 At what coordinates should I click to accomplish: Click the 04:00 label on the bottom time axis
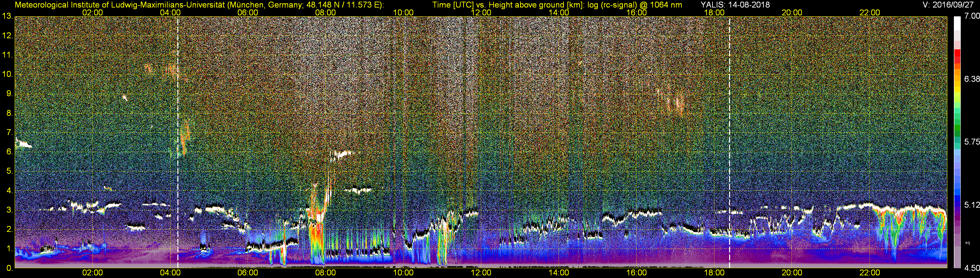pos(170,273)
